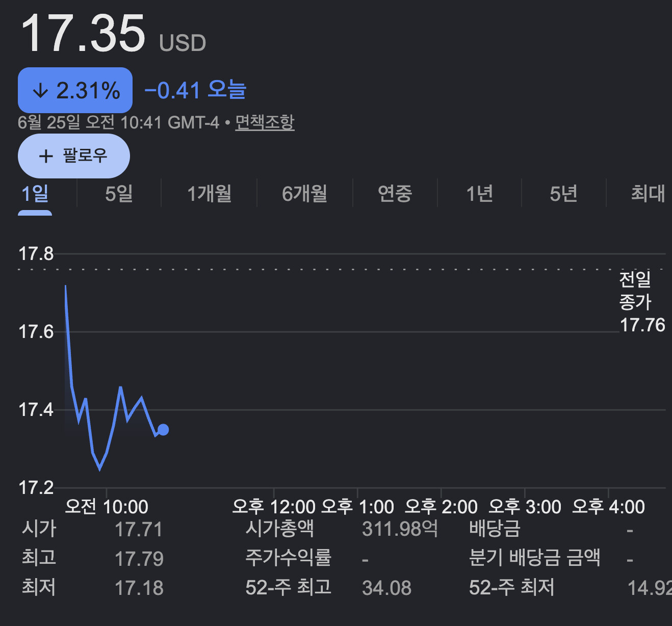Show the 6개월 chart range

(304, 193)
